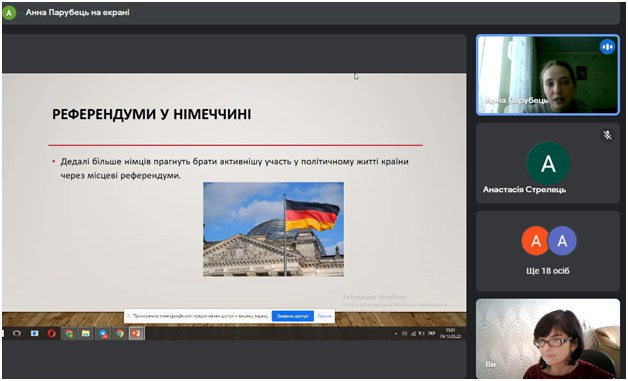628x381 pixels.
Task: Open the second Chrome taskbar icon beside PowerPoint
Action: 120,333
